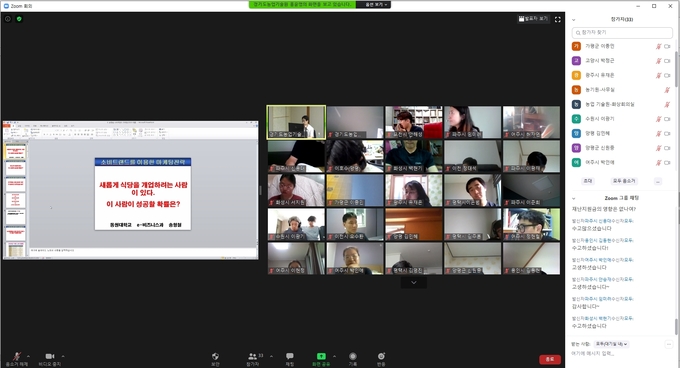Show more video tiles with down chevron
This screenshot has width=680, height=368.
pyautogui.click(x=414, y=283)
